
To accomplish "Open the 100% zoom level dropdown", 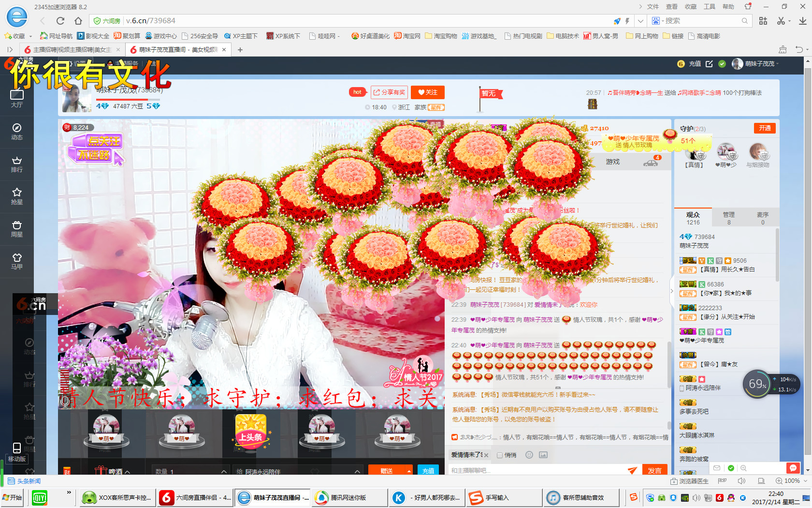I will click(x=791, y=481).
